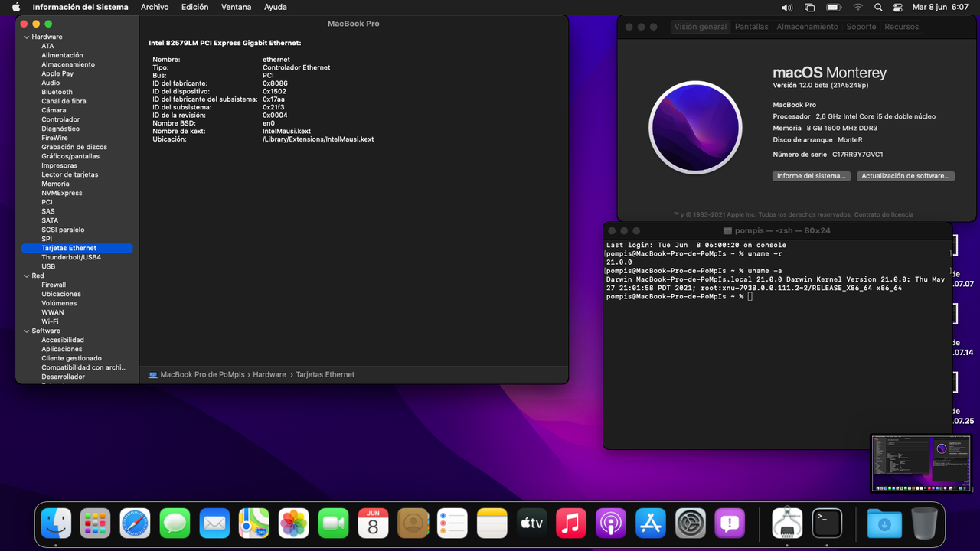Launch Maps from the Dock
Screen dimensions: 980x551
[254, 523]
